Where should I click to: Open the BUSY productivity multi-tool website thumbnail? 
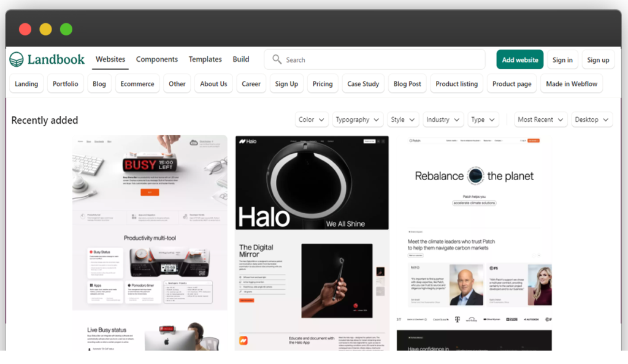click(150, 243)
